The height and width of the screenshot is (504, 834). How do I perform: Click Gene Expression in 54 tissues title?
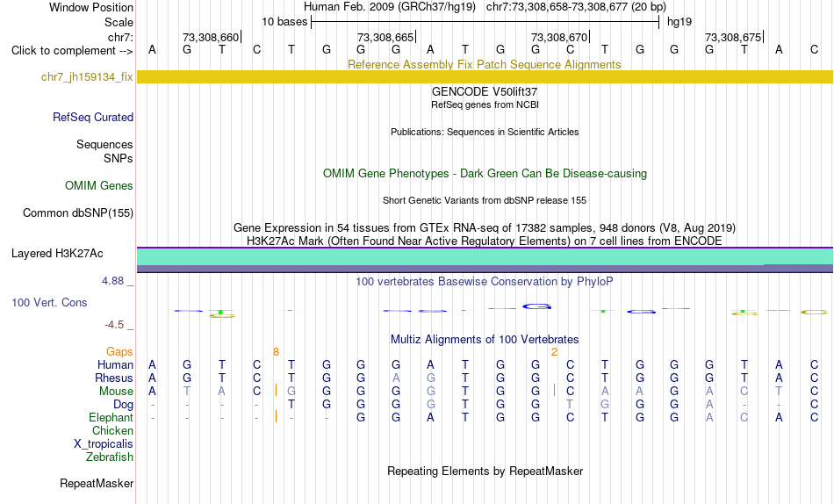(485, 227)
